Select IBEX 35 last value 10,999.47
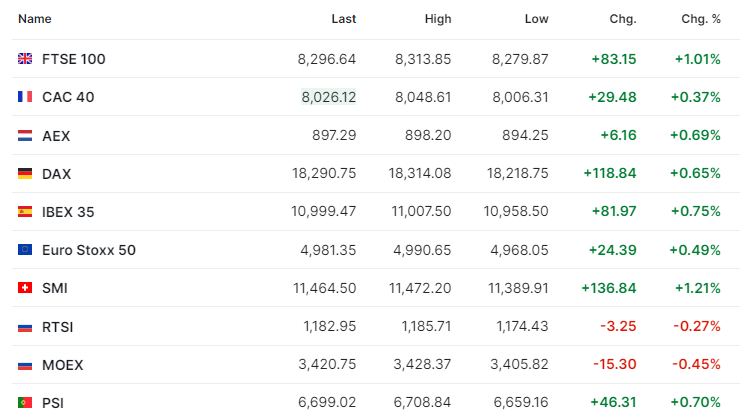Image resolution: width=740 pixels, height=414 pixels. (324, 211)
